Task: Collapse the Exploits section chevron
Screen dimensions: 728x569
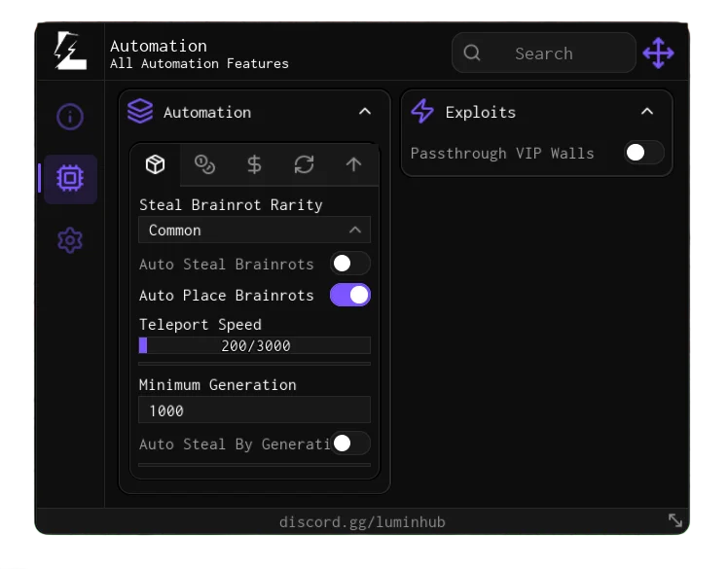Action: (647, 112)
